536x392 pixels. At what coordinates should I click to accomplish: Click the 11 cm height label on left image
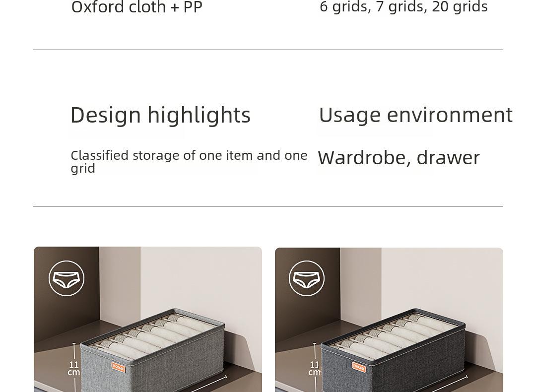[73, 368]
